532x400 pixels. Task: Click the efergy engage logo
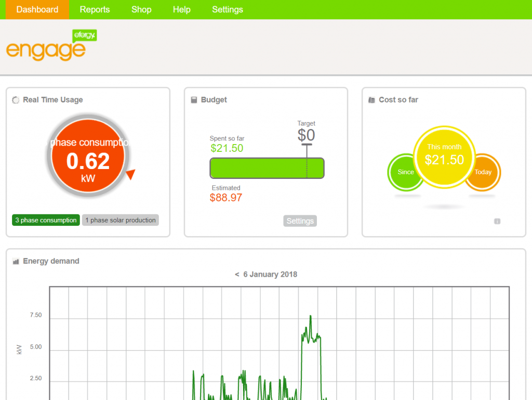[x=51, y=45]
